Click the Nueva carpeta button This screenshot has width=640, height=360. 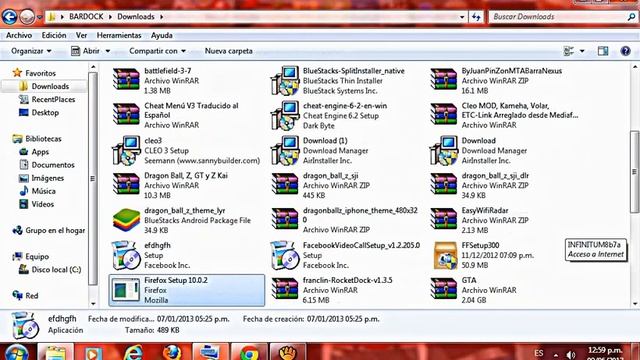[x=229, y=51]
